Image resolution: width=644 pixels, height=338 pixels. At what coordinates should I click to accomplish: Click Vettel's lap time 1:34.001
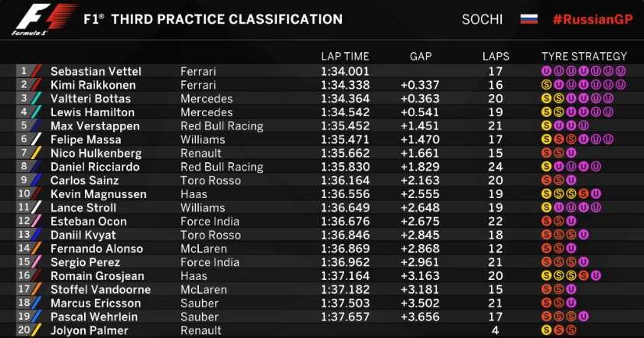345,71
